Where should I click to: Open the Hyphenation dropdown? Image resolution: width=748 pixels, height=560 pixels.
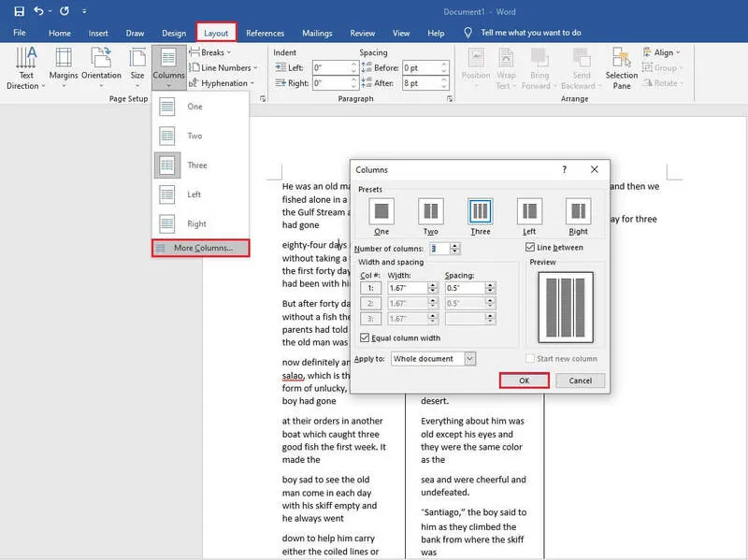pos(222,83)
